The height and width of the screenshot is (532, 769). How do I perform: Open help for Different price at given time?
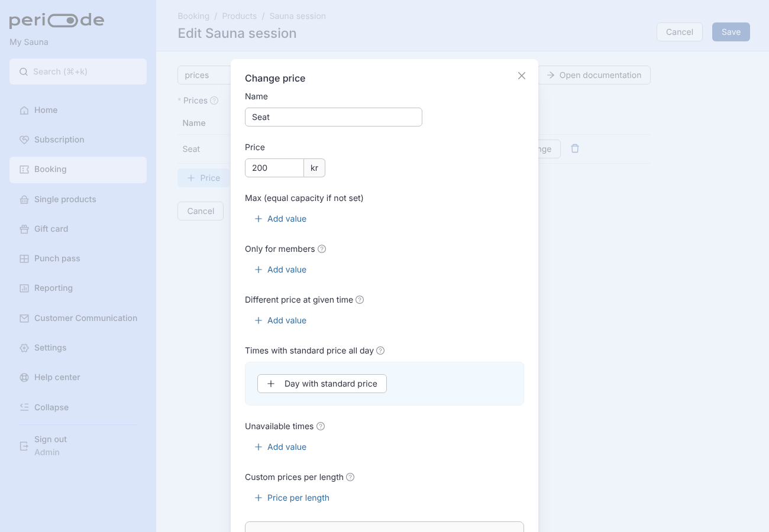pyautogui.click(x=360, y=300)
